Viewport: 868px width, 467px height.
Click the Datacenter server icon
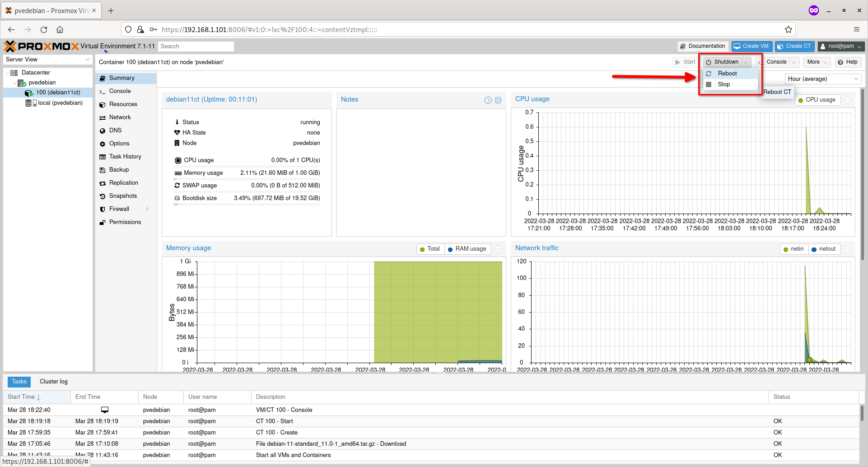14,73
